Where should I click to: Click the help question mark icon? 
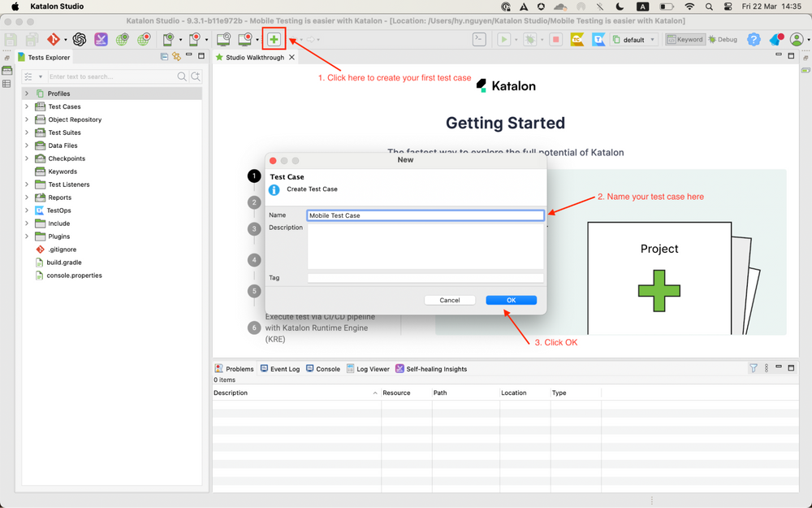pos(754,39)
